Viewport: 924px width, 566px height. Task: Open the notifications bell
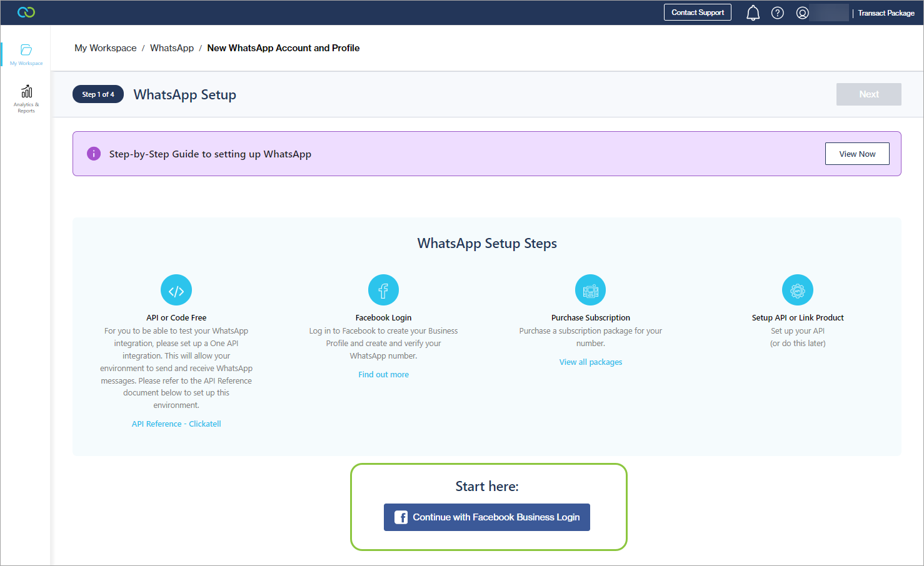(x=753, y=13)
